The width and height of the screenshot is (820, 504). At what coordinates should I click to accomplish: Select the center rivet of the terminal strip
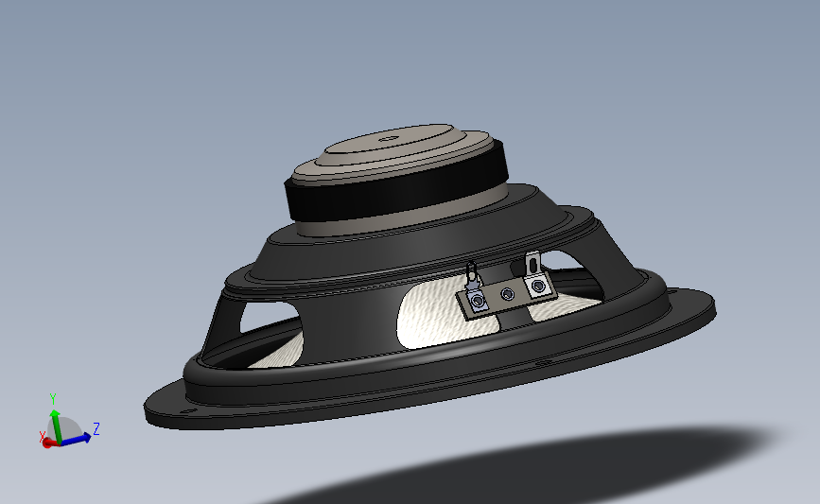click(507, 294)
